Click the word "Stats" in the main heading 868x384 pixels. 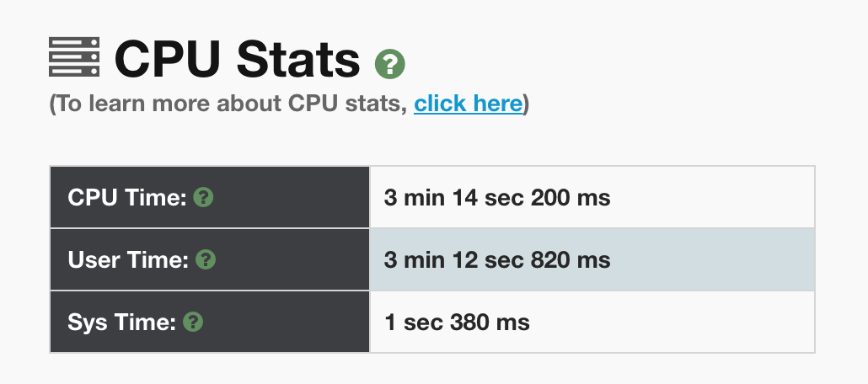point(297,59)
